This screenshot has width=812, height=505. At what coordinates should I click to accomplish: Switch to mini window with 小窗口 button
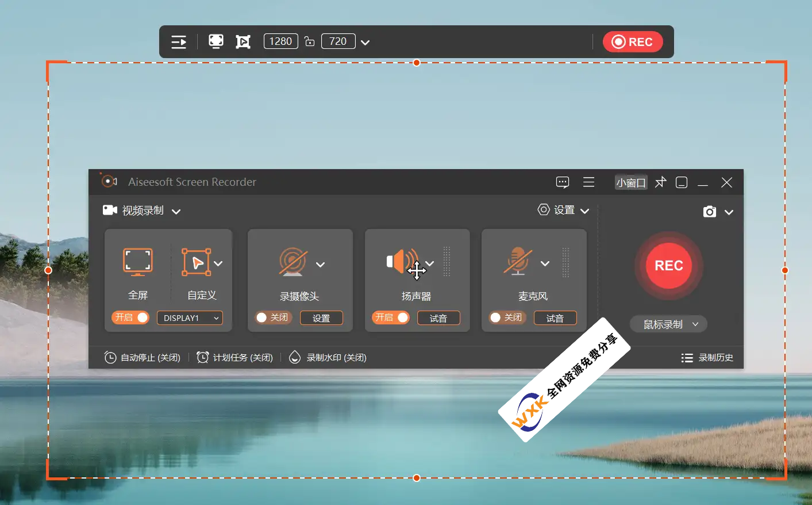tap(631, 183)
